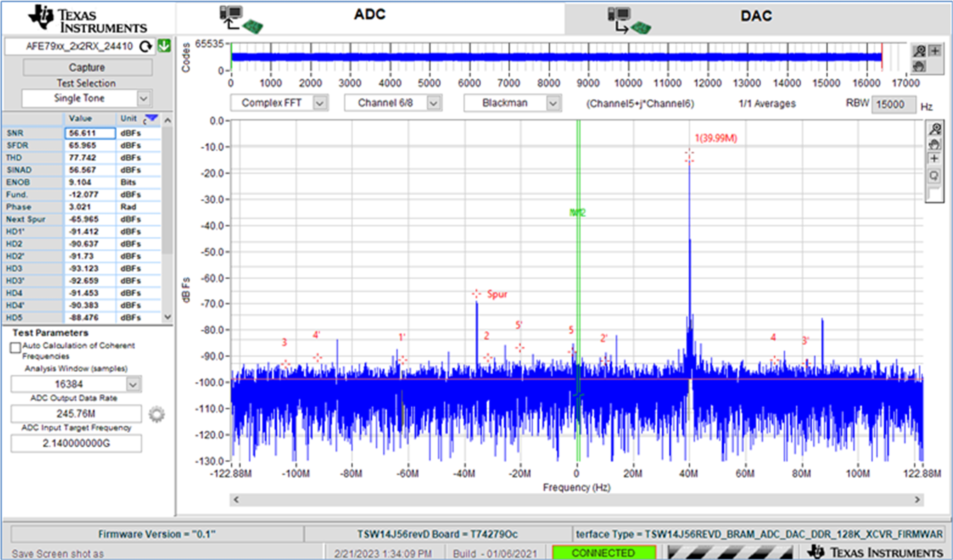Select the ENOB value cell 9.104
Screen dimensions: 953x560
click(x=90, y=182)
